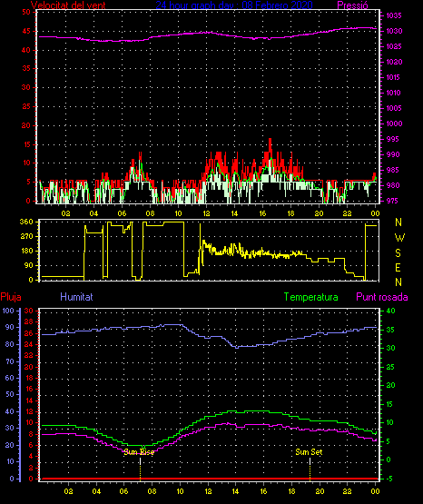Click the 270 value on wind direction axis

pos(26,236)
